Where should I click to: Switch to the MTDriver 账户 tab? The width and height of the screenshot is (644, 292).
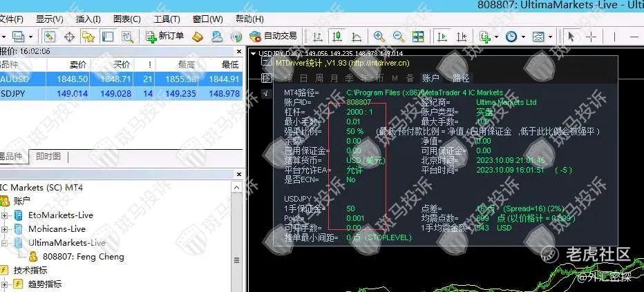click(431, 78)
